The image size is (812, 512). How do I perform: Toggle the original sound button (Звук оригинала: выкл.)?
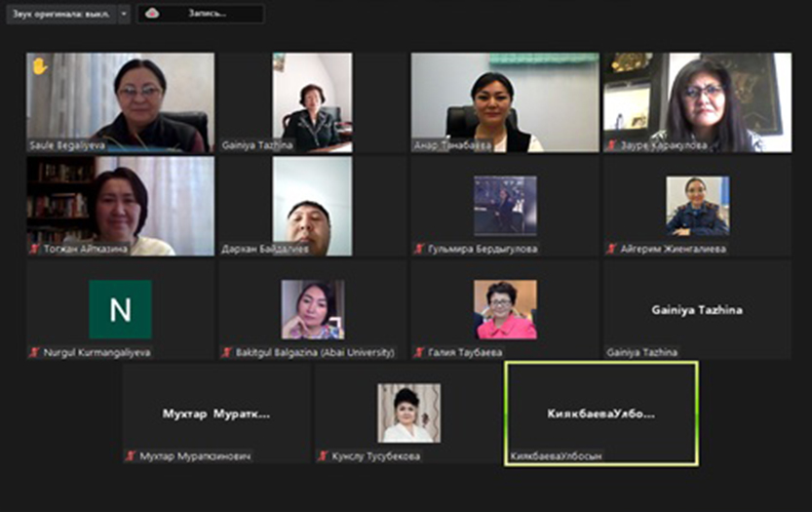click(60, 14)
